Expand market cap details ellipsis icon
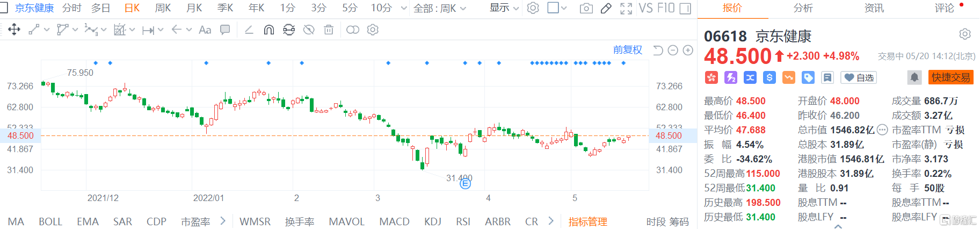 (x=882, y=130)
